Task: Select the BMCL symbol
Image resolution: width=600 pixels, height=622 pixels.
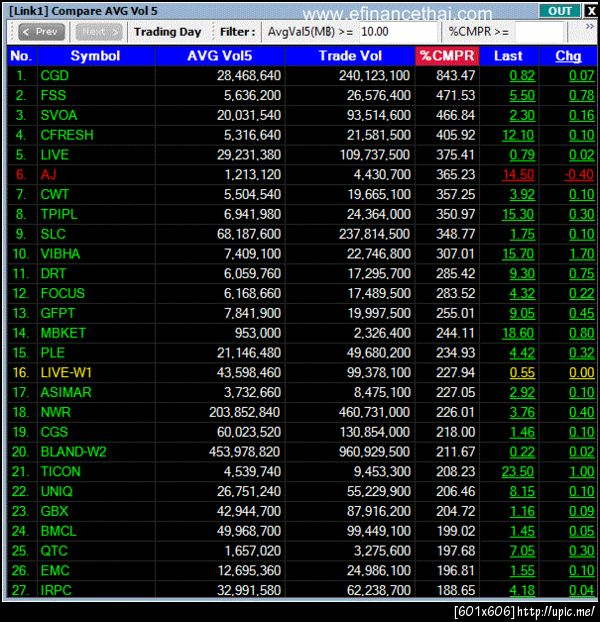Action: pos(58,531)
